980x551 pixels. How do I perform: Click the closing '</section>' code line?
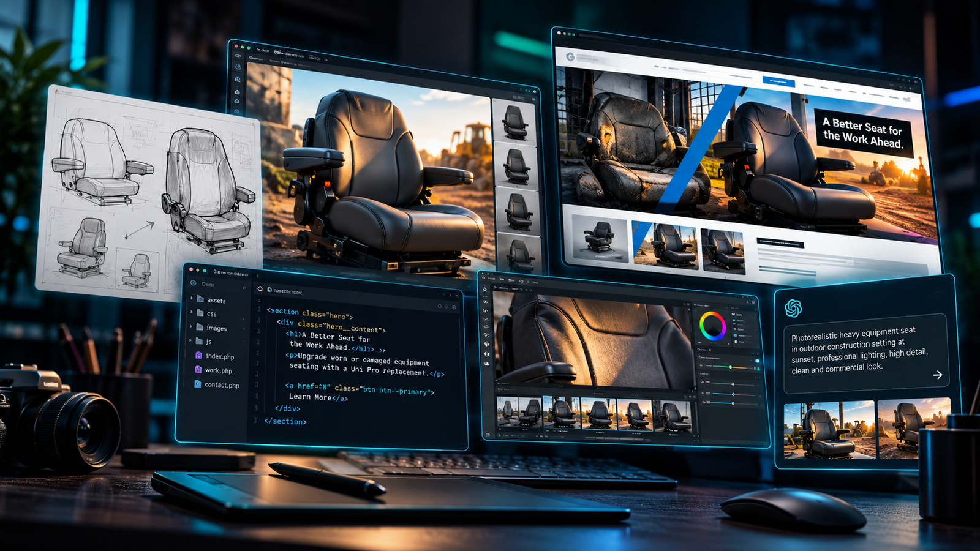coord(285,421)
